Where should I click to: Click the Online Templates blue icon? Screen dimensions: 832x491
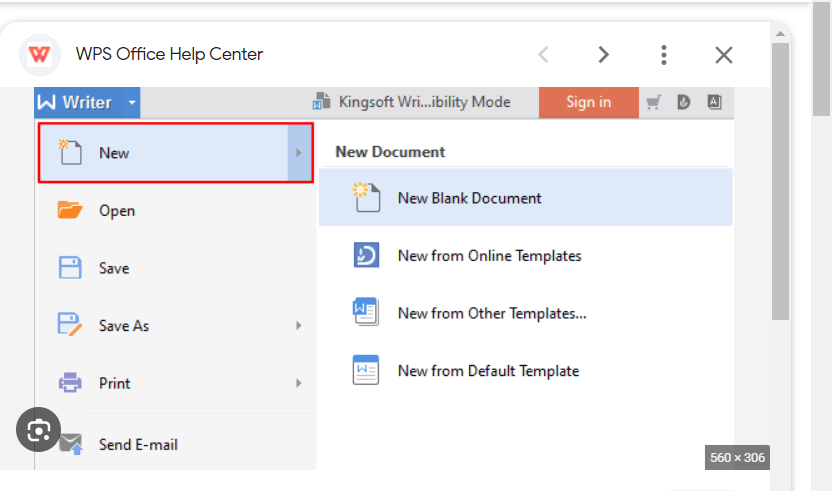coord(366,255)
